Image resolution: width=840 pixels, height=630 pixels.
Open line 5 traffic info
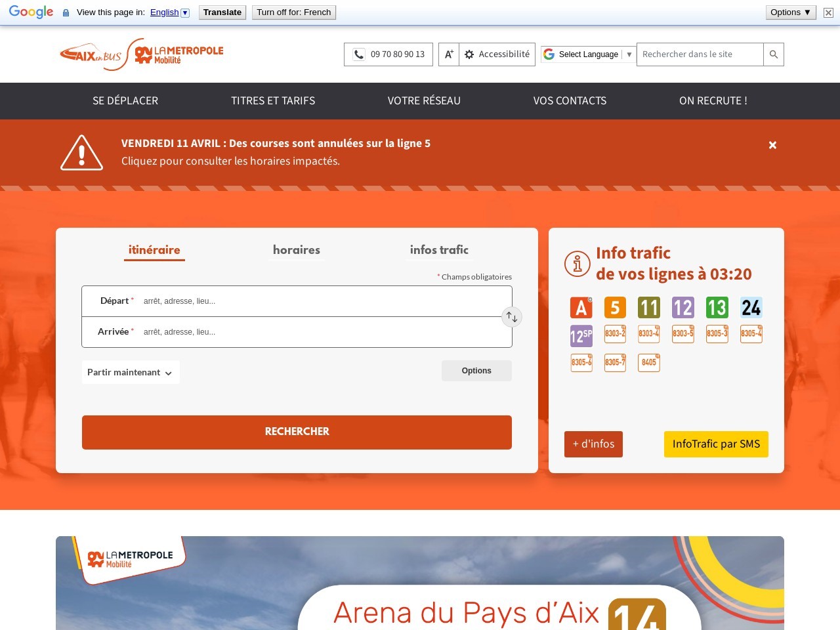pos(615,308)
